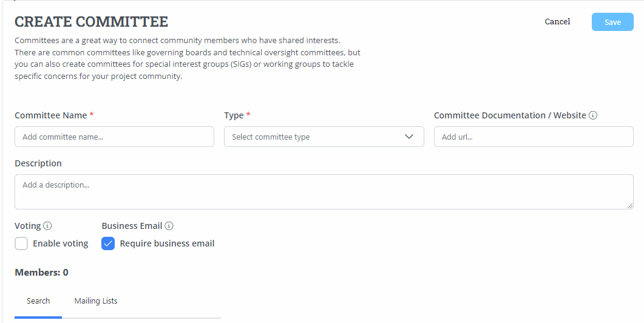
Task: Click the "Type" field label
Action: 234,115
